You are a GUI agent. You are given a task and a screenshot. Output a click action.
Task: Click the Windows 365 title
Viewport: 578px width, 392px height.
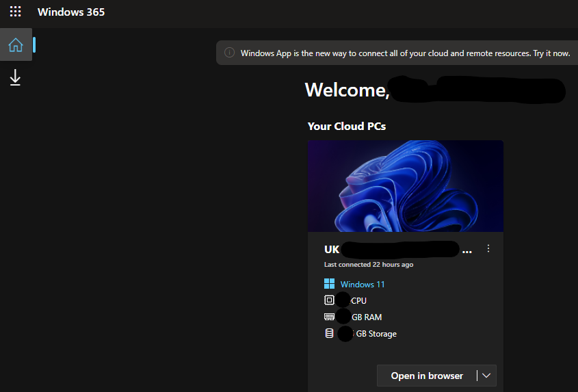[x=71, y=12]
